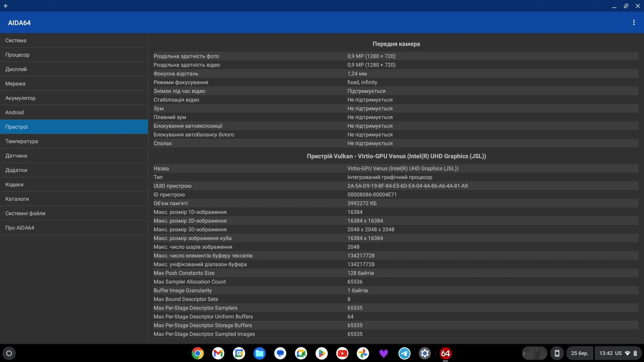Click the Стабілізація відео row
644x362 pixels.
396,100
